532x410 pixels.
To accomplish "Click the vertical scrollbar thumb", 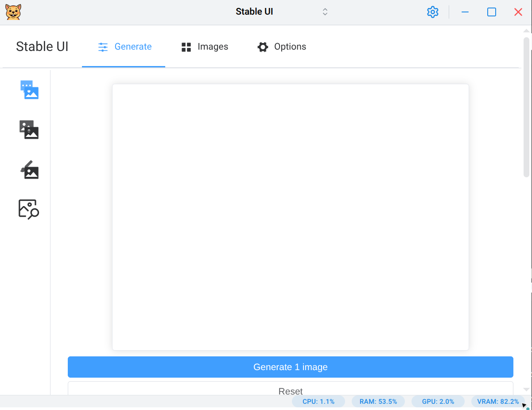I will pos(526,106).
